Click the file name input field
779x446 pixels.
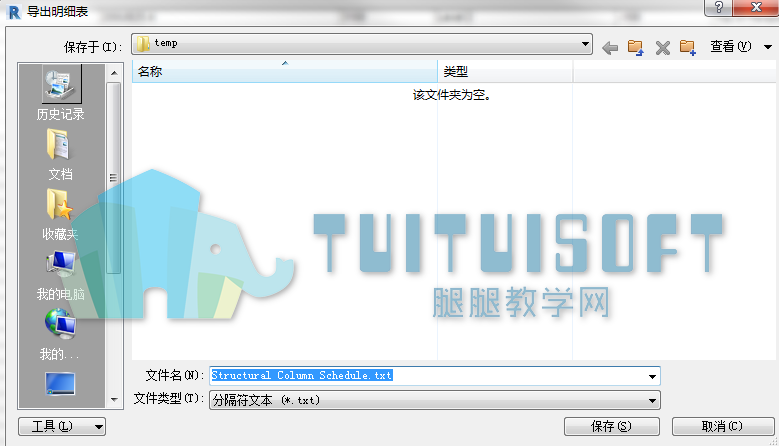(x=435, y=376)
